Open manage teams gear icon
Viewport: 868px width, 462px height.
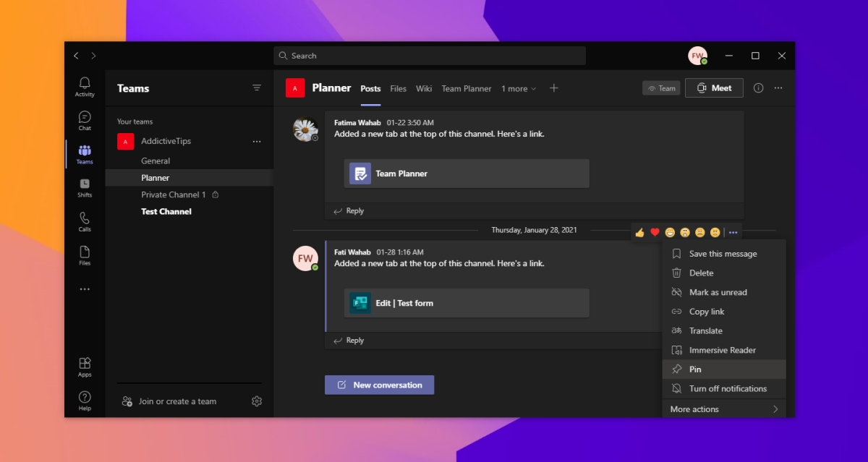pyautogui.click(x=257, y=401)
